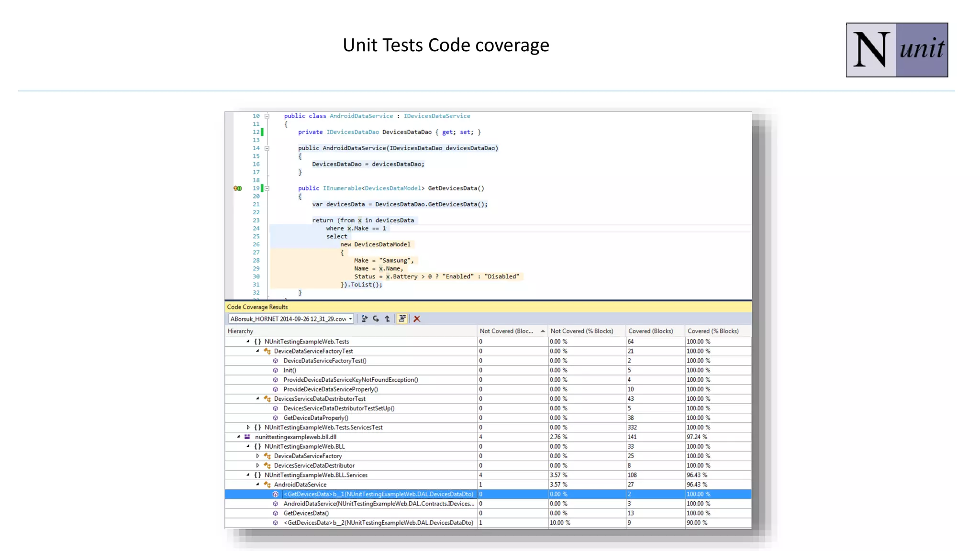The height and width of the screenshot is (551, 980).
Task: Collapse the GetDevicesData outline toggle at line 19
Action: point(267,188)
